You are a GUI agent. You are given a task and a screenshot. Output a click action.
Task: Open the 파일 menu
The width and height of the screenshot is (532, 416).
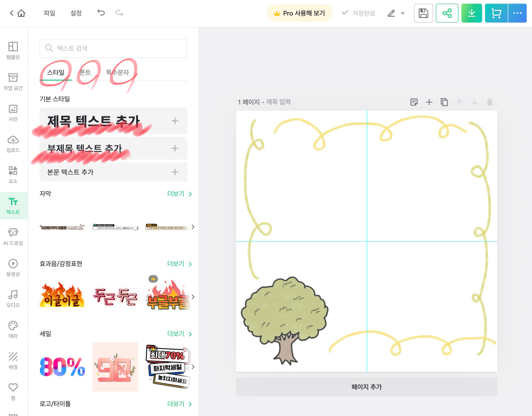point(49,13)
